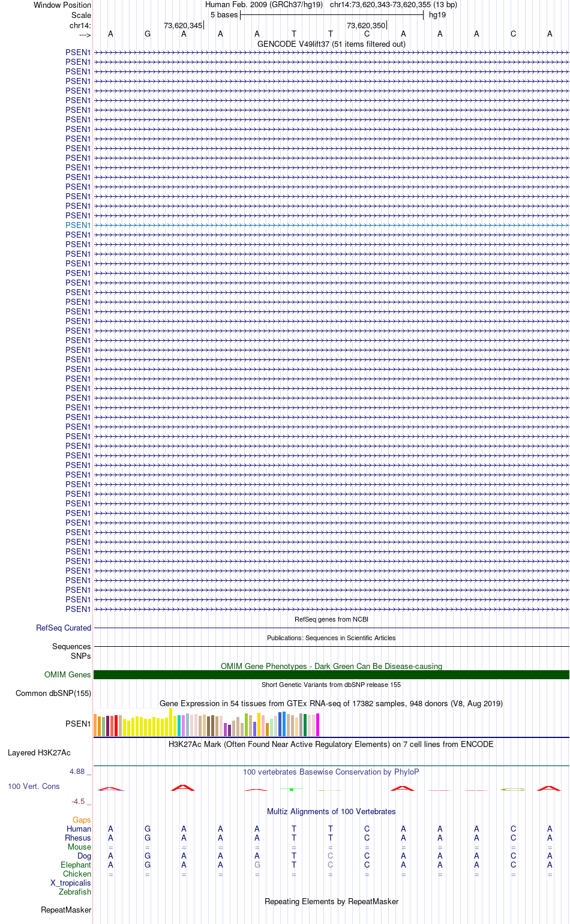Open Publications: Sequences in Scientific Articles title

click(331, 638)
